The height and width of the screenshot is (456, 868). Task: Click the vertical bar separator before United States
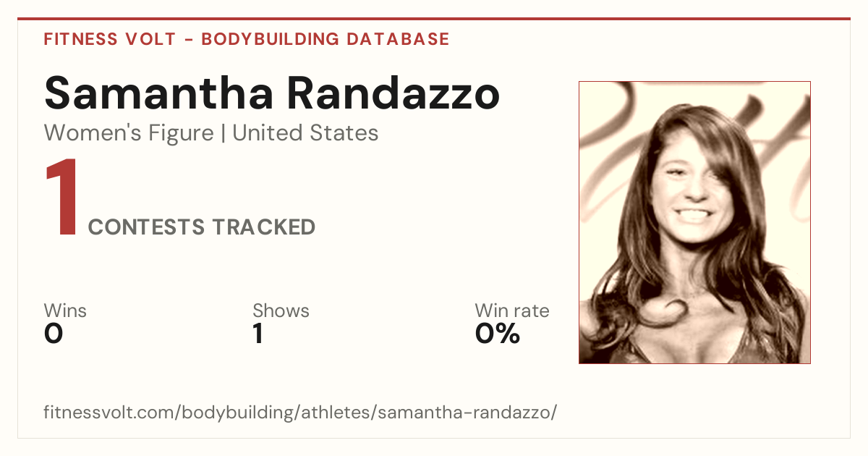[x=223, y=134]
